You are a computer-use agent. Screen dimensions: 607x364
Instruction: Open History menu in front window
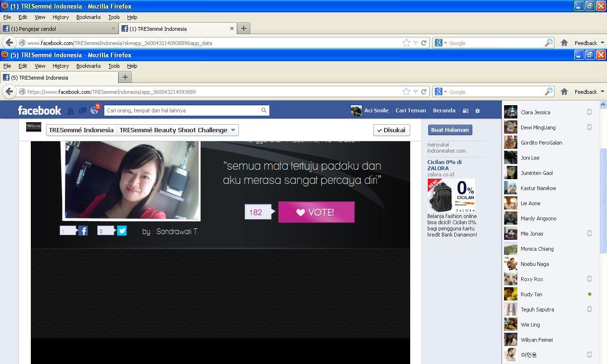click(x=61, y=66)
